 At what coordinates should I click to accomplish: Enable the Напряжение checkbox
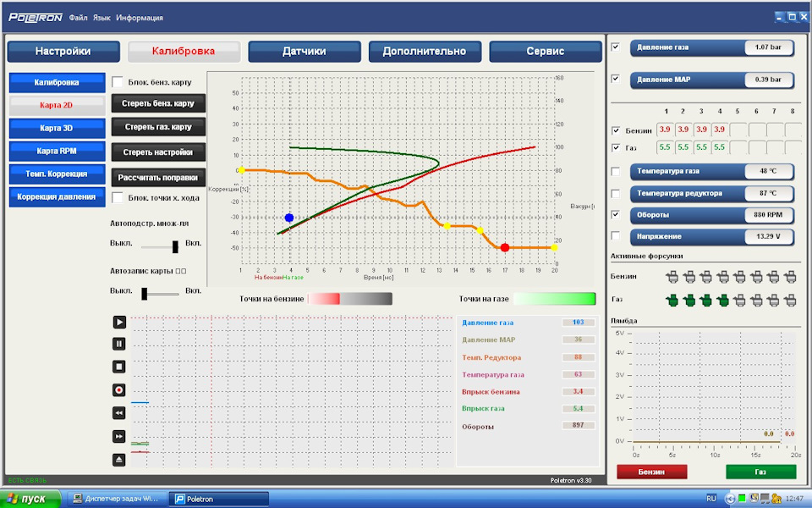615,236
